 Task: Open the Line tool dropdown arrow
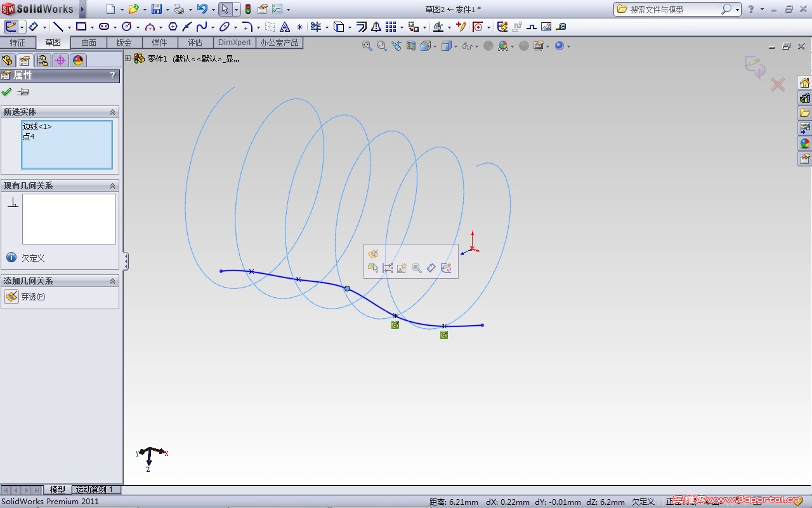click(69, 27)
